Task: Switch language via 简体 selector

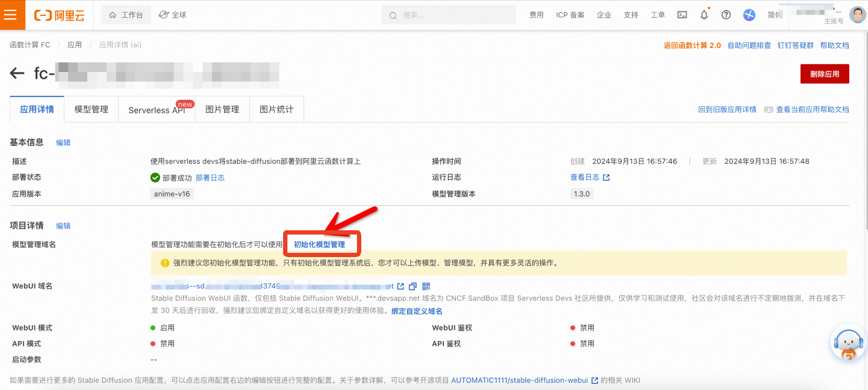Action: click(774, 15)
